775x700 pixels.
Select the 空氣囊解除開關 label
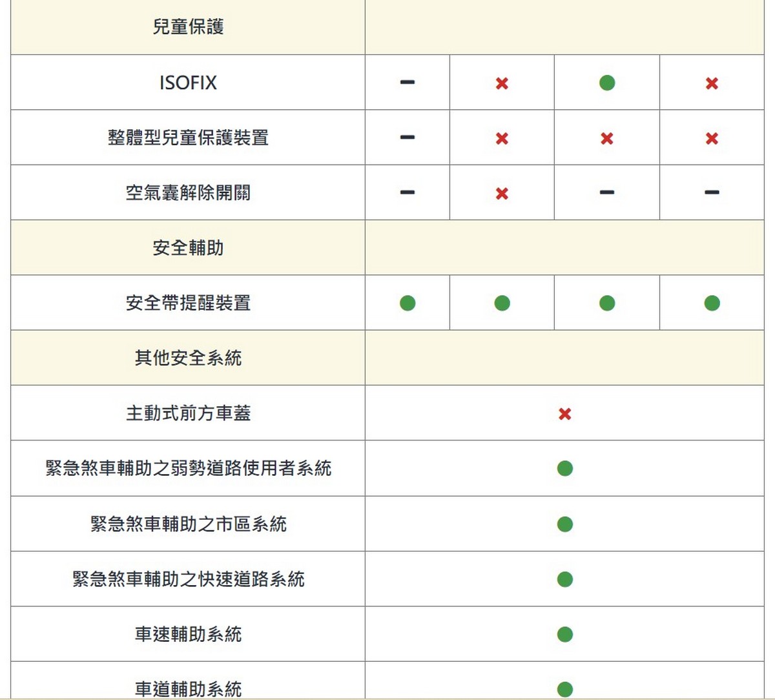188,192
